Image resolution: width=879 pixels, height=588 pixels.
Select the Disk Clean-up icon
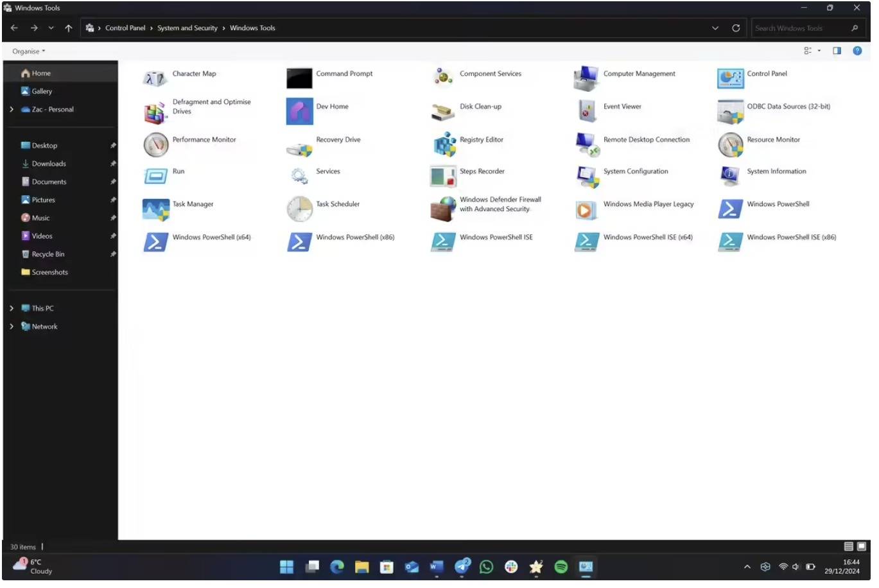443,112
